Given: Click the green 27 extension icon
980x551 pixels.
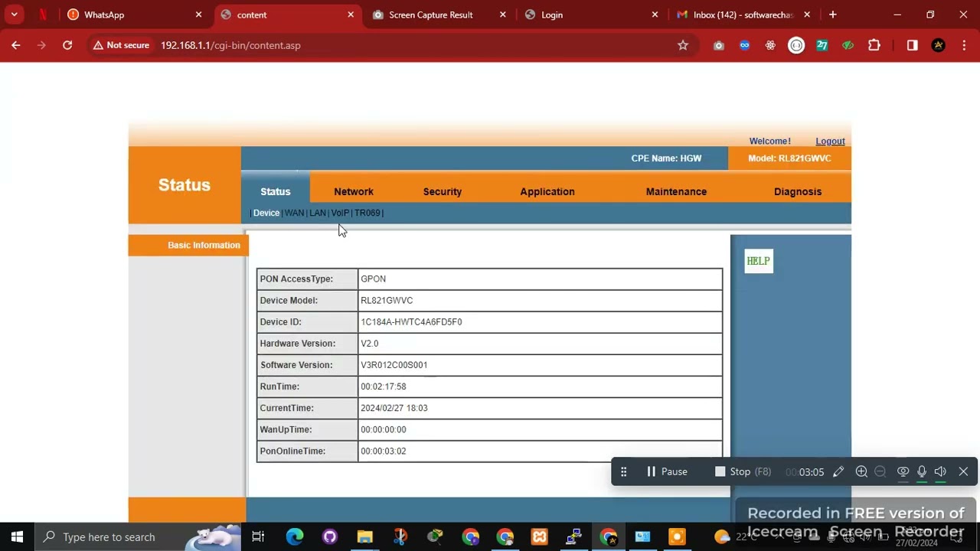Looking at the screenshot, I should click(x=822, y=45).
